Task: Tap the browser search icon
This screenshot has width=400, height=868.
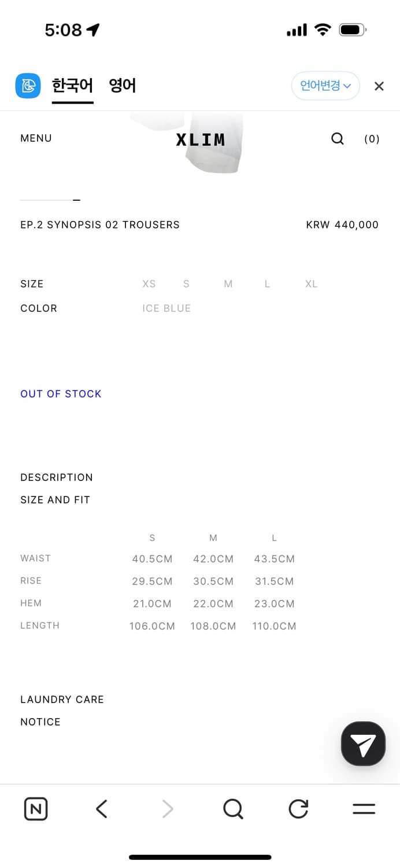Action: (233, 808)
